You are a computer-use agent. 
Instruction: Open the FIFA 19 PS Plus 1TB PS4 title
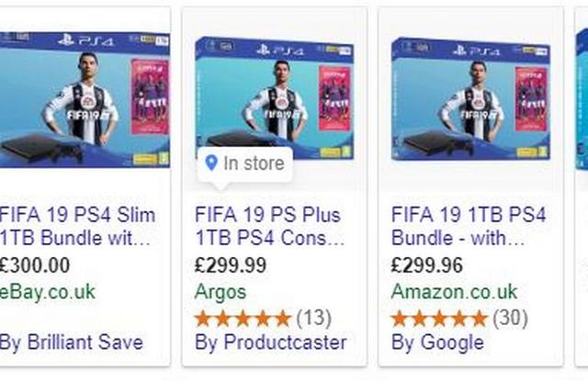270,227
